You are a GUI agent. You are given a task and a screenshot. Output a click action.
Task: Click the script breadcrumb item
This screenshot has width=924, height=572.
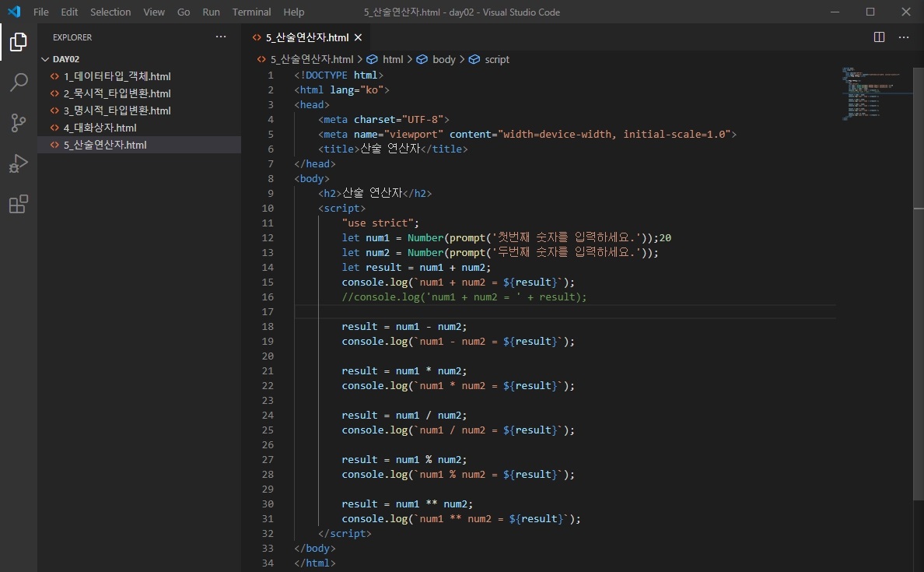497,60
